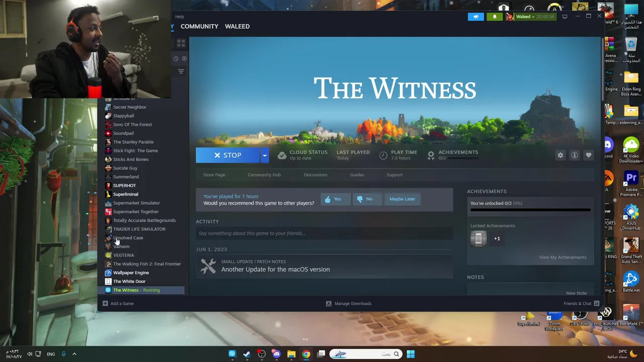
Task: Stop the running Witness game
Action: [227, 155]
